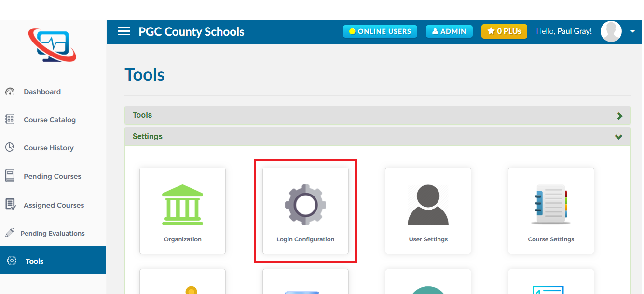Open the User Settings tile
Image resolution: width=644 pixels, height=294 pixels.
click(428, 210)
